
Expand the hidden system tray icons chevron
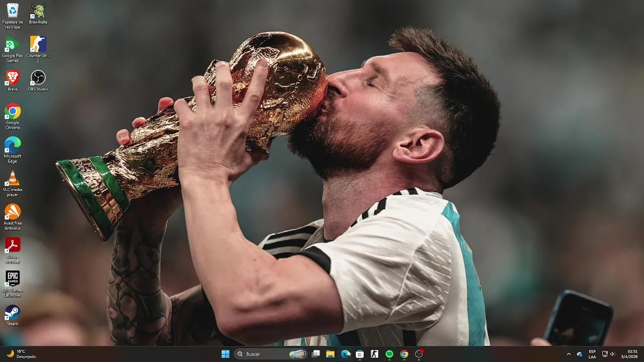569,354
